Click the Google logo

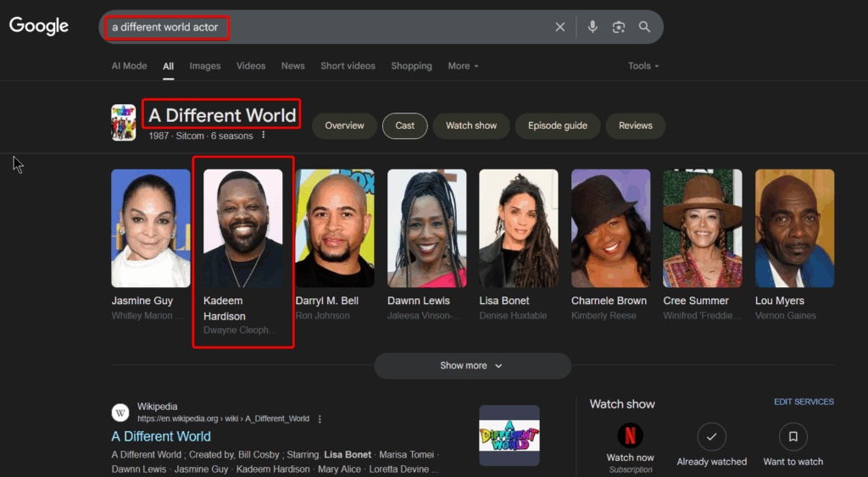tap(39, 26)
